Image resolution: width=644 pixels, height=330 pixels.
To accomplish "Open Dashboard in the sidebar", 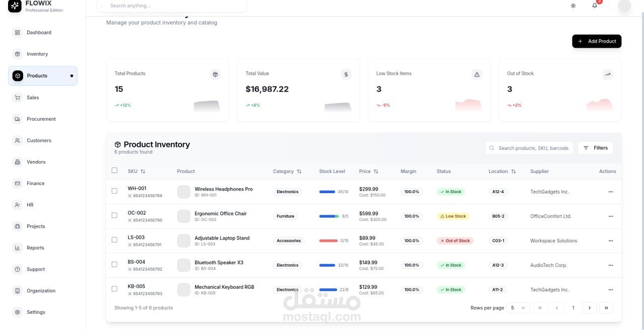I will coord(43,33).
